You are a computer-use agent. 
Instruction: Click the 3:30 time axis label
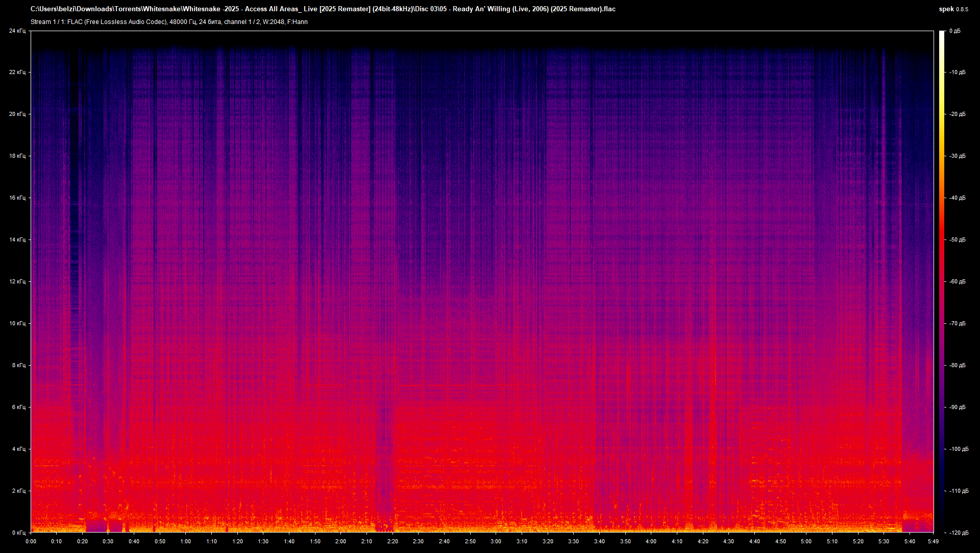[x=573, y=541]
